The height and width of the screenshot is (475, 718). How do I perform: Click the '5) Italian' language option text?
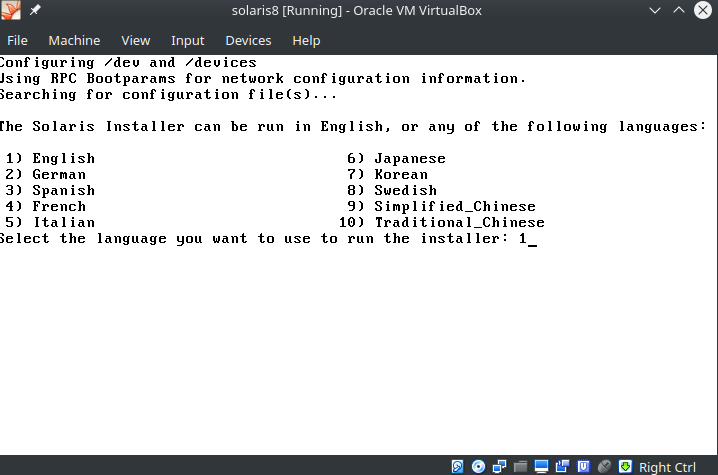pos(50,223)
